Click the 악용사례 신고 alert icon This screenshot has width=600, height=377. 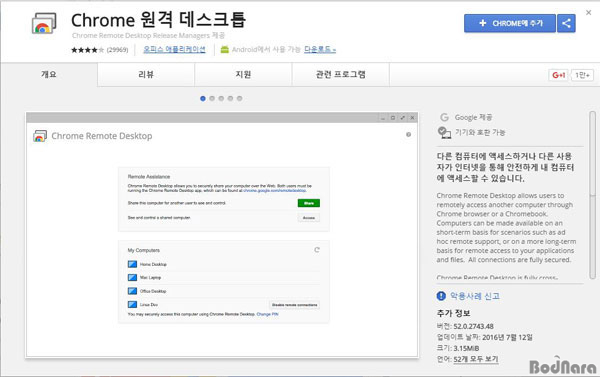[x=441, y=296]
